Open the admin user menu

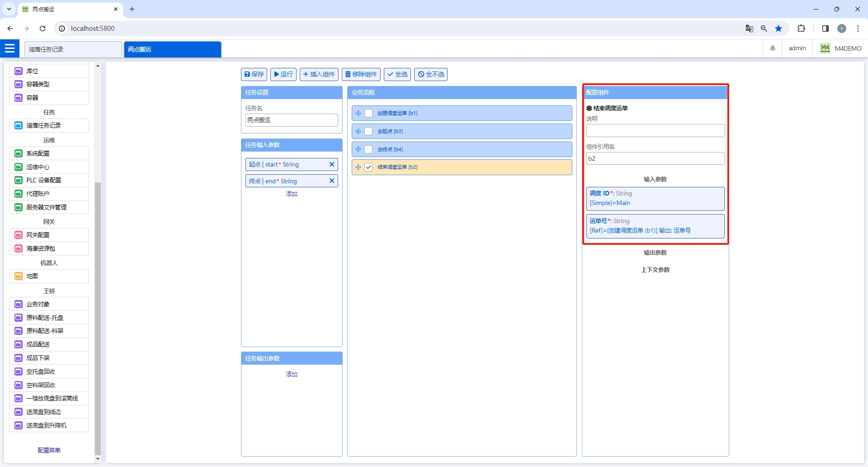797,48
